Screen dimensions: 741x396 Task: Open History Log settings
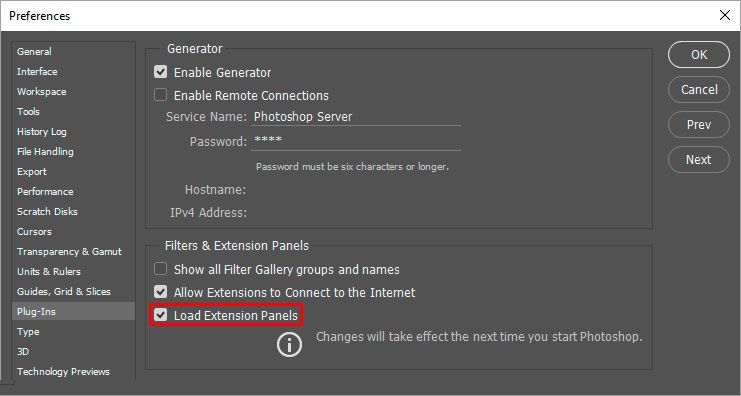click(x=42, y=131)
